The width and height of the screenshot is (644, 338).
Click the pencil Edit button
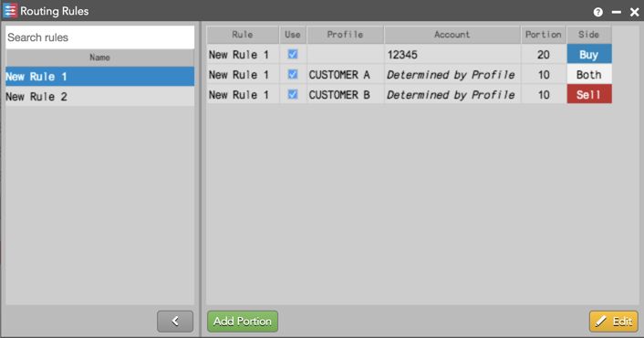coord(614,322)
